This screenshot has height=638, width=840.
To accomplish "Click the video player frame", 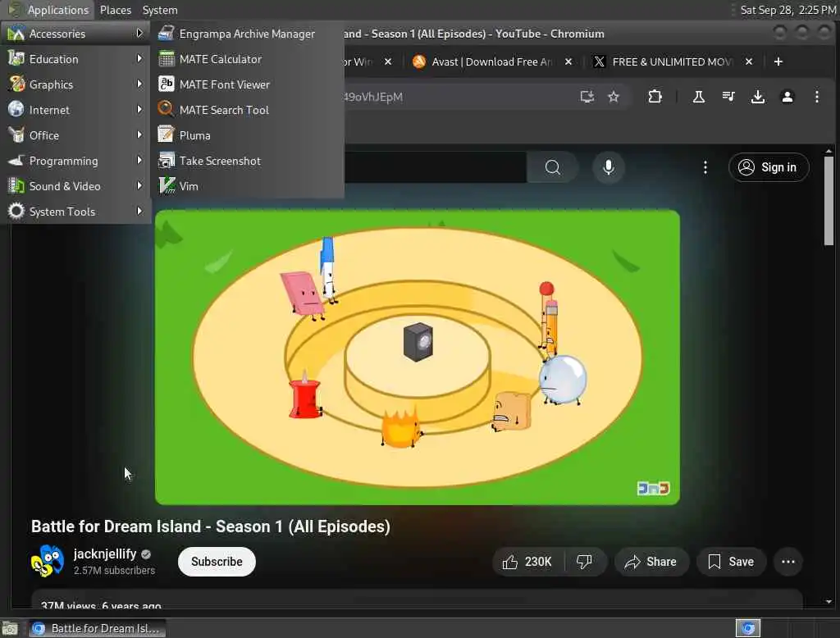I will tap(418, 358).
